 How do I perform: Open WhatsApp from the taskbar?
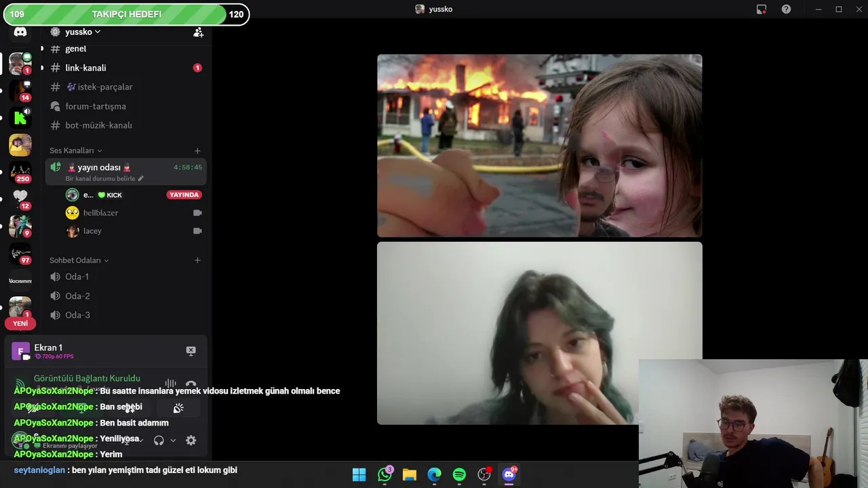[384, 474]
